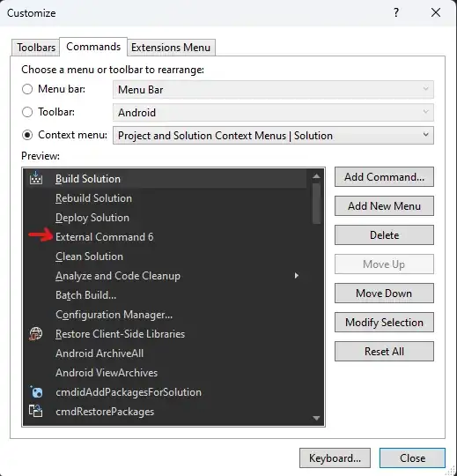457x476 pixels.
Task: Select Analyze and Code Cleanup entry
Action: (x=166, y=276)
